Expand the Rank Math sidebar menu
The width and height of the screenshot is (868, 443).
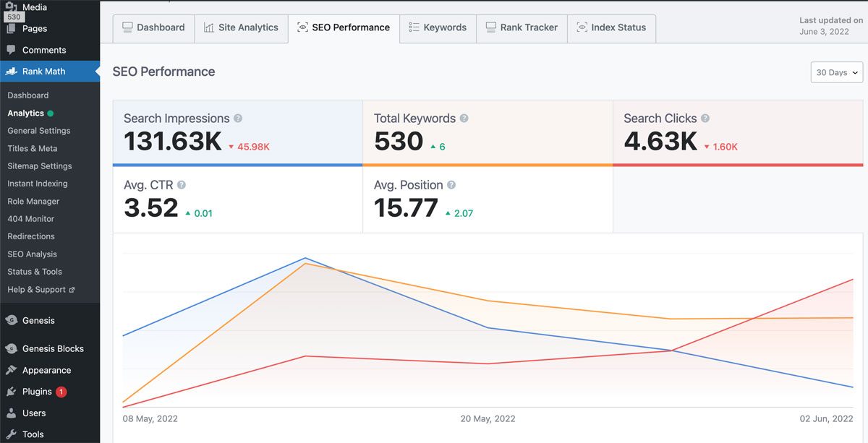click(x=43, y=72)
